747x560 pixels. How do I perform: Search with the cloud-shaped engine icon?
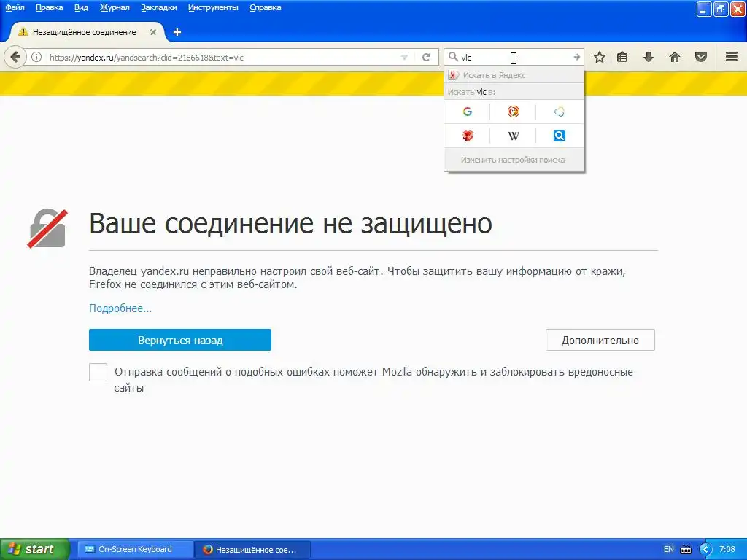pos(560,112)
